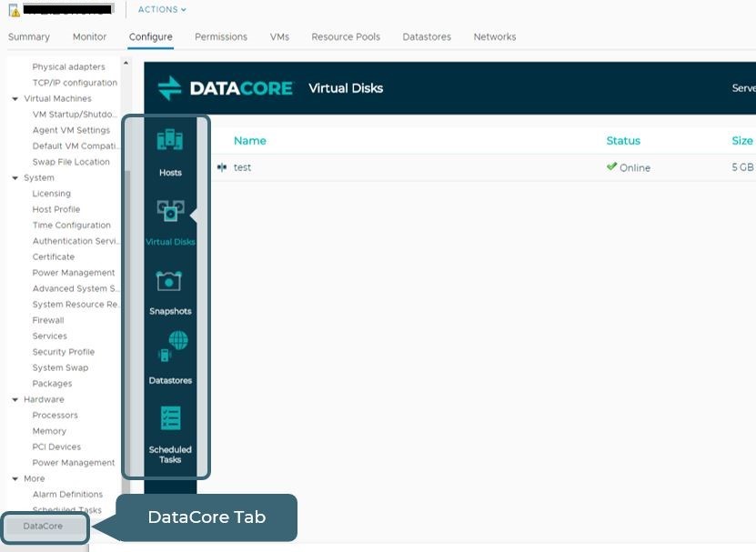Open the Networks tab
Viewport: 756px width, 552px height.
tap(494, 37)
